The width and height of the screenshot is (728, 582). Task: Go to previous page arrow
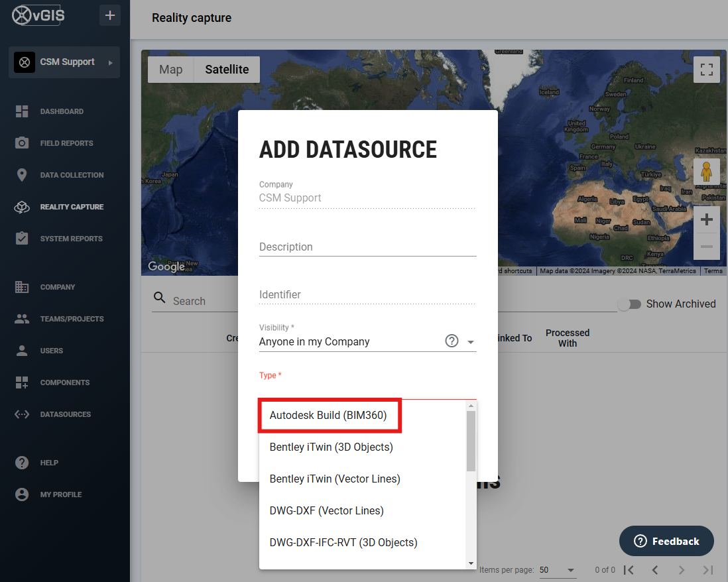click(654, 570)
